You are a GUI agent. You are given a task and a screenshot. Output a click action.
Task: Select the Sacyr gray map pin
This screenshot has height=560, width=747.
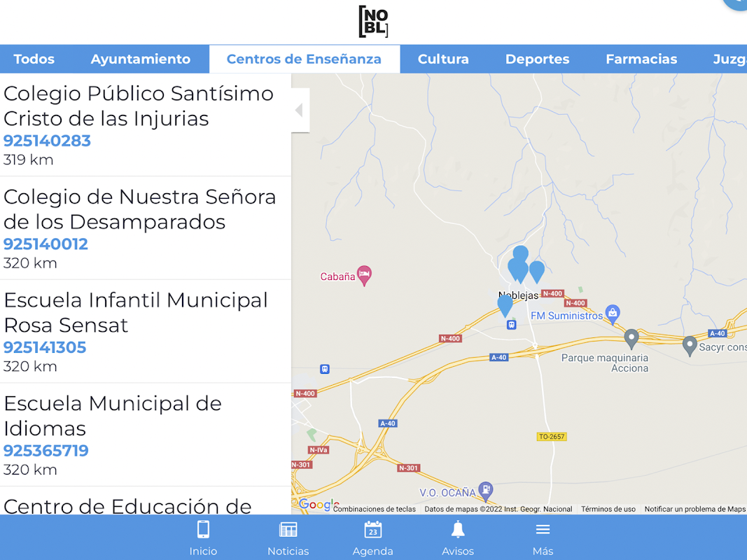690,346
